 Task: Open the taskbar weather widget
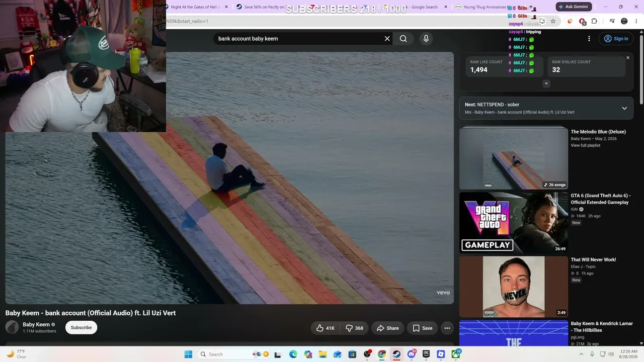click(x=15, y=354)
